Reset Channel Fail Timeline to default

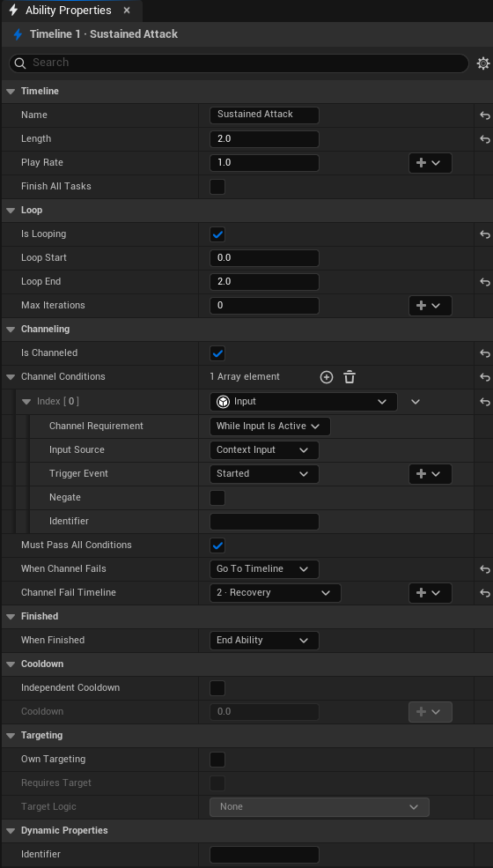pyautogui.click(x=485, y=593)
